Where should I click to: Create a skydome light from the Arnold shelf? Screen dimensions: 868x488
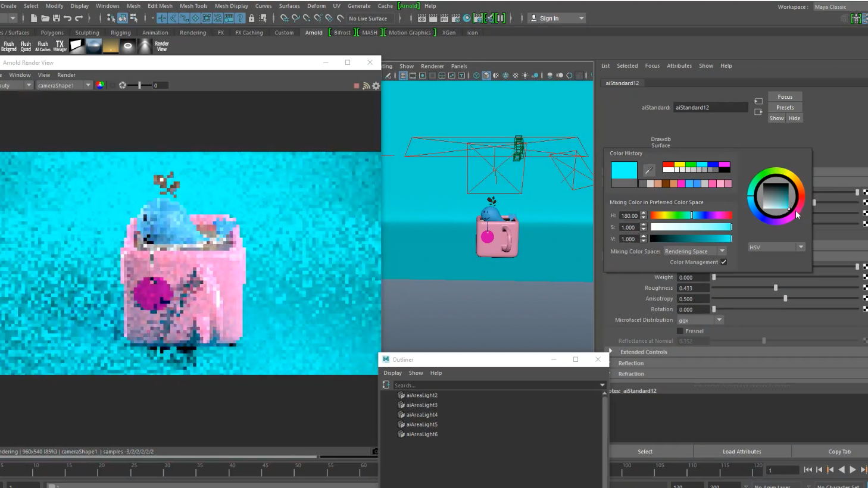(93, 46)
